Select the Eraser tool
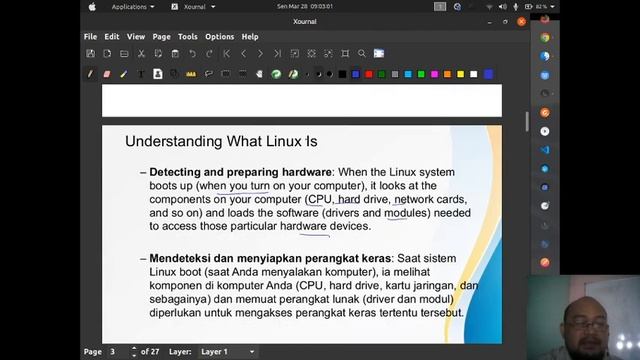 107,74
